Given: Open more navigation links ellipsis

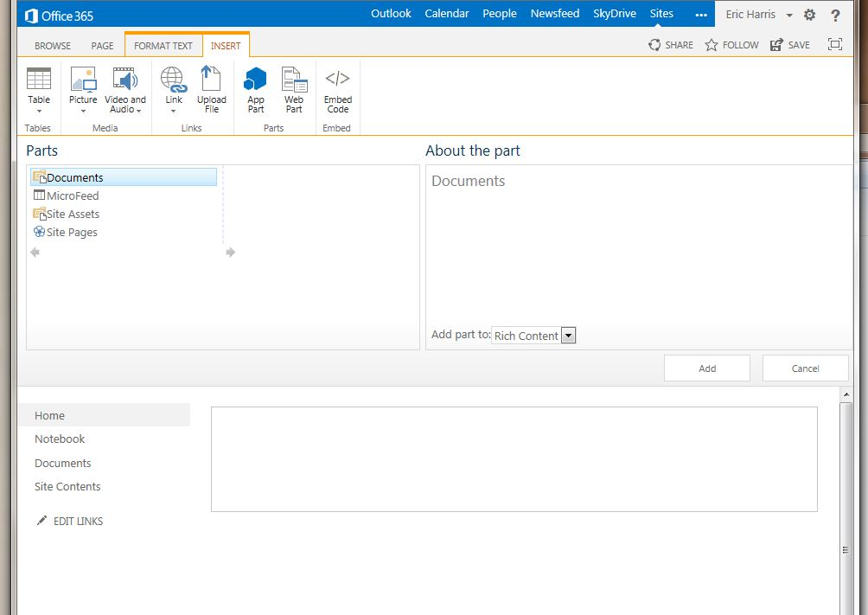Looking at the screenshot, I should (x=701, y=15).
